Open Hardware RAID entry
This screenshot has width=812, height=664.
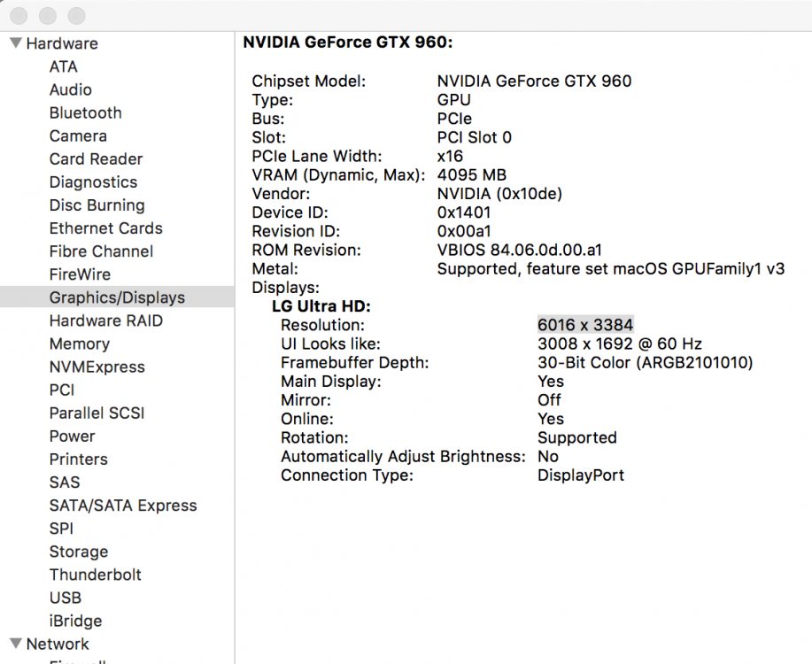106,320
